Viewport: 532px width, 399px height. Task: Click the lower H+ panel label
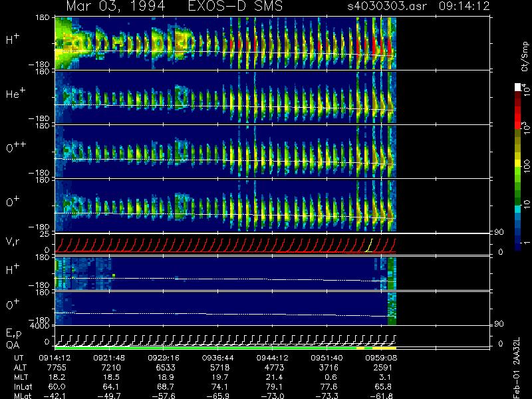pos(13,269)
